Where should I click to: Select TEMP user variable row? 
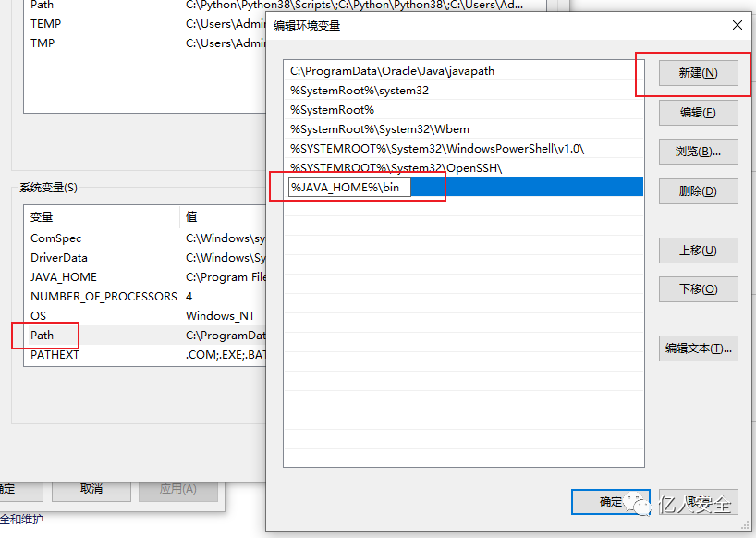(x=145, y=24)
